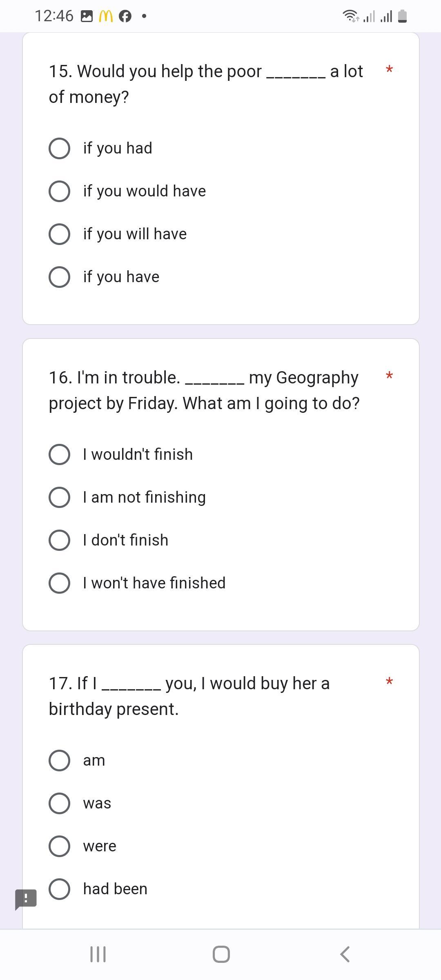The image size is (441, 980).
Task: Tap the image notification icon in status bar
Action: tap(87, 16)
